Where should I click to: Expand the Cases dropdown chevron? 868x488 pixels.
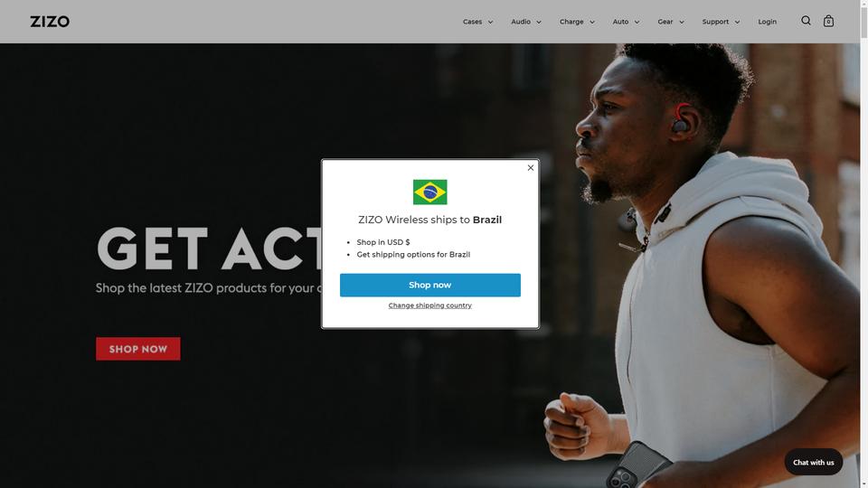490,22
